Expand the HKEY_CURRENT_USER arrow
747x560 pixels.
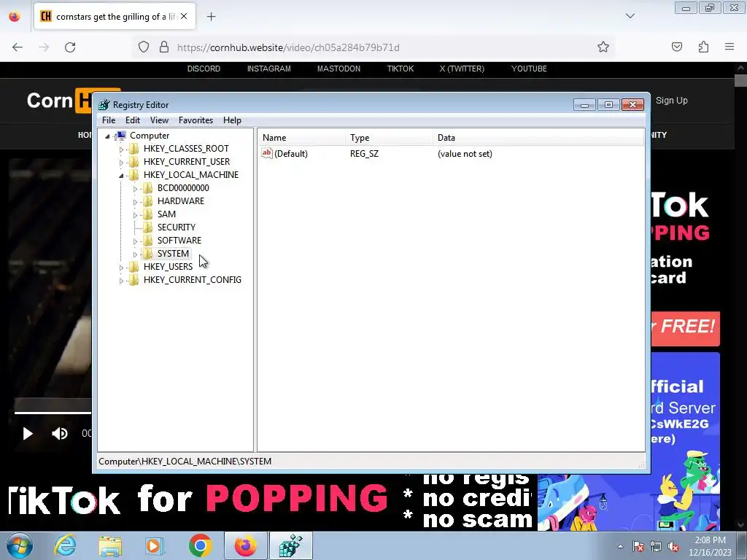pyautogui.click(x=121, y=163)
